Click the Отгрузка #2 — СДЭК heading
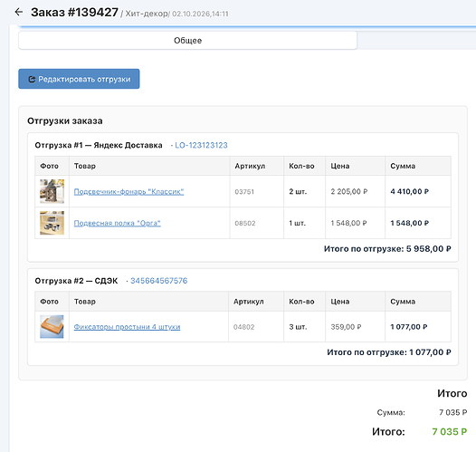The height and width of the screenshot is (452, 476). (76, 281)
